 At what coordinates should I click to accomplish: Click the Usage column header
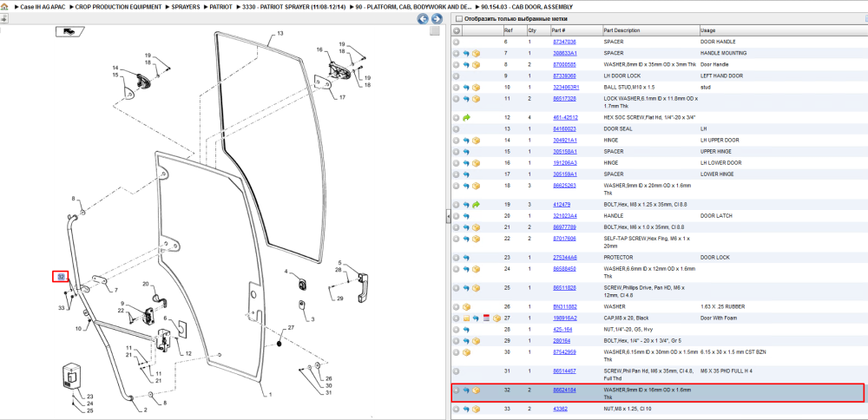783,30
